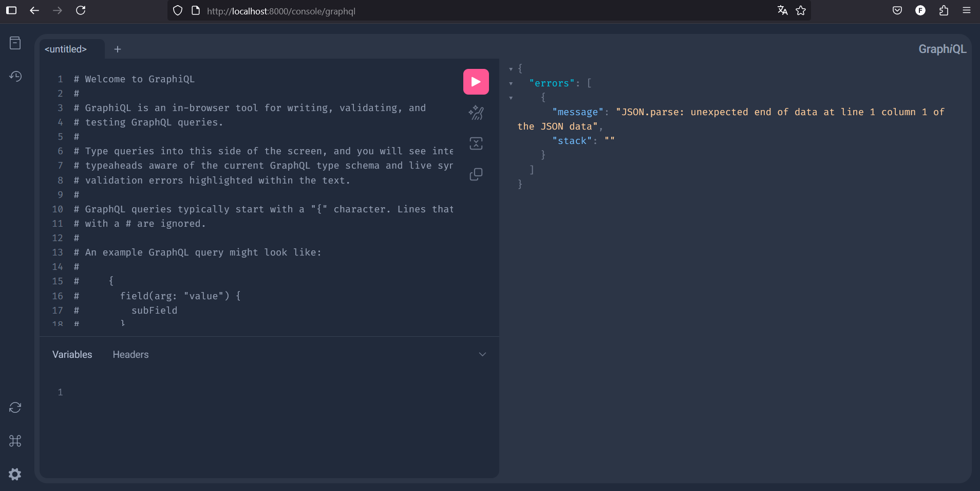Prettify the query with the magic wand icon

(476, 113)
